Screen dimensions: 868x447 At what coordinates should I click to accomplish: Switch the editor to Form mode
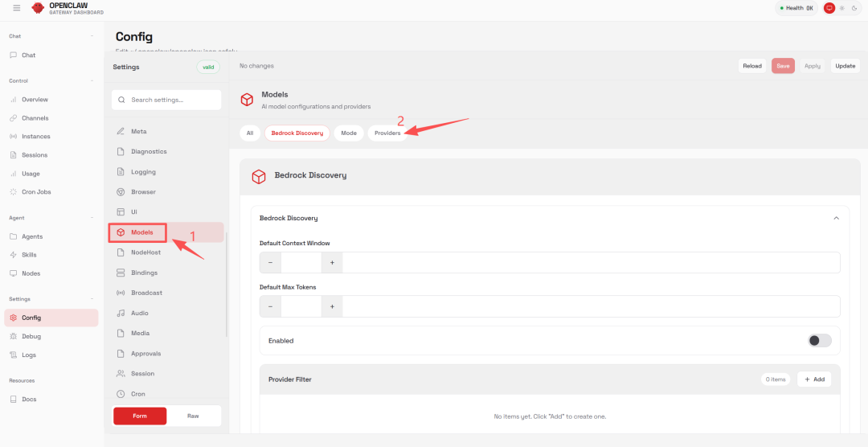(x=140, y=416)
